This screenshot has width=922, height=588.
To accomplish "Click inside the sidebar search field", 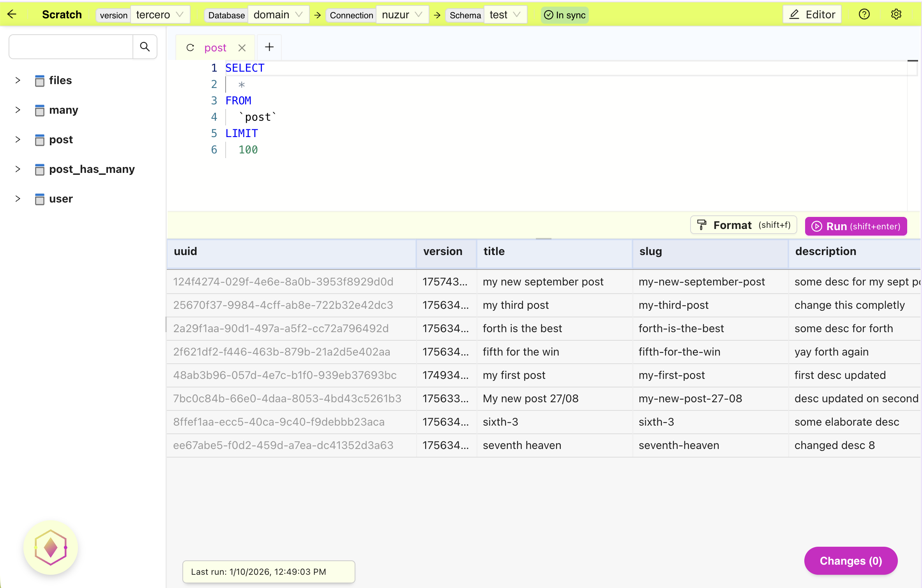I will 70,47.
